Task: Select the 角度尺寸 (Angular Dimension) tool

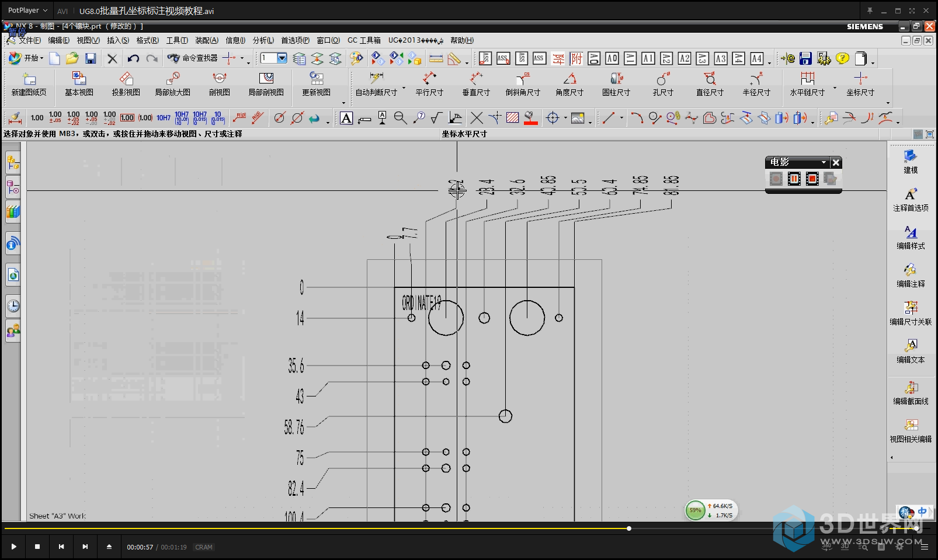Action: [569, 84]
